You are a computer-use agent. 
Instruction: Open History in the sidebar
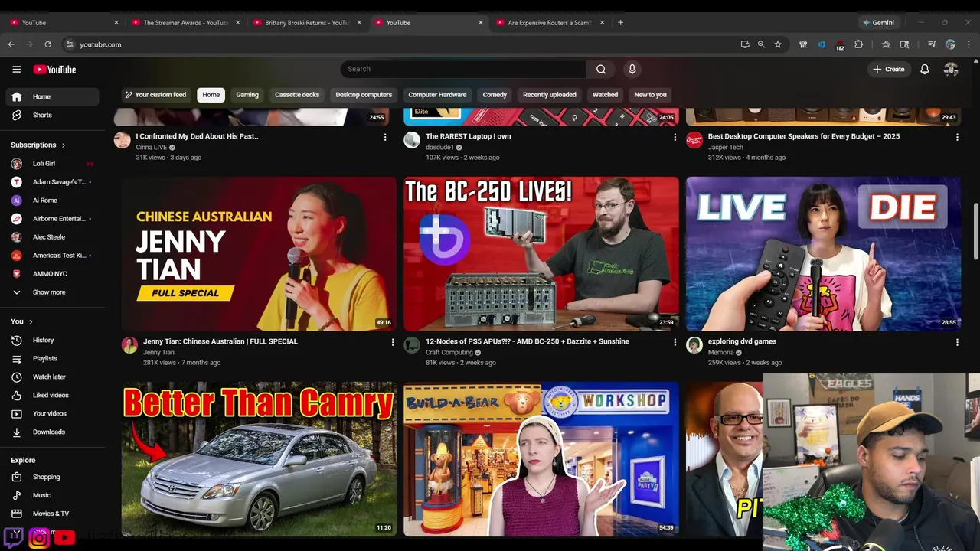tap(52, 341)
